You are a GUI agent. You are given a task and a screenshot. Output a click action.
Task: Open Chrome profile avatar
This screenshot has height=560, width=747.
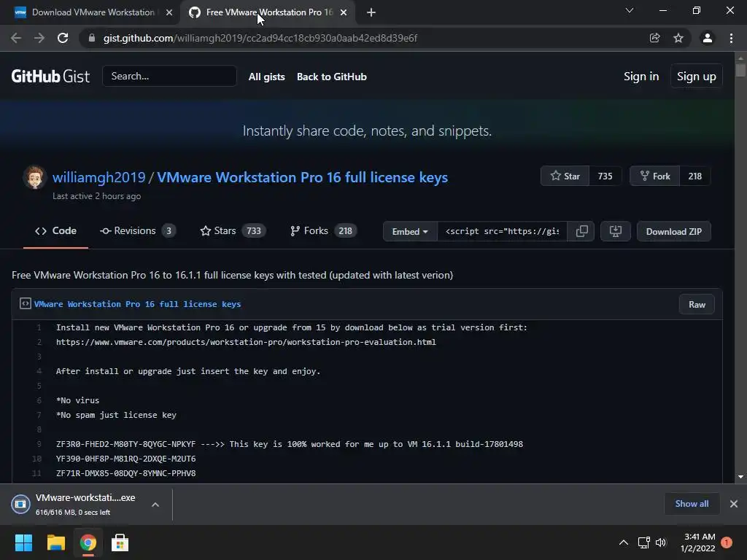point(708,38)
